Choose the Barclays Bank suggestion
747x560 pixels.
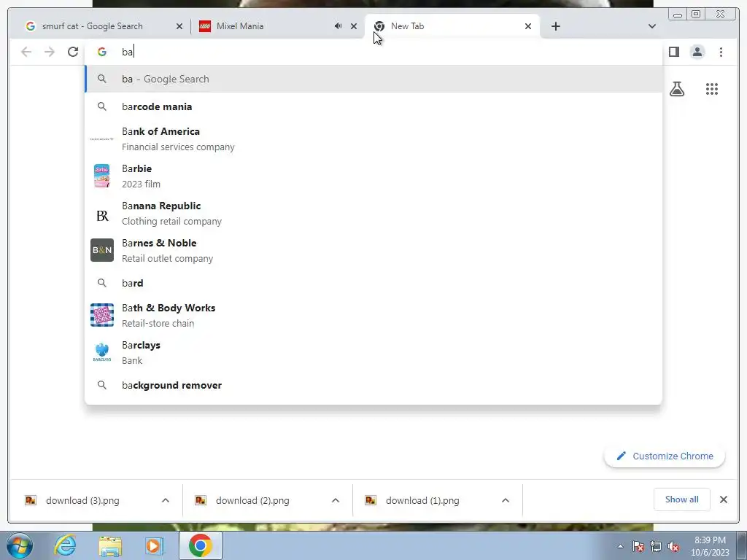373,352
